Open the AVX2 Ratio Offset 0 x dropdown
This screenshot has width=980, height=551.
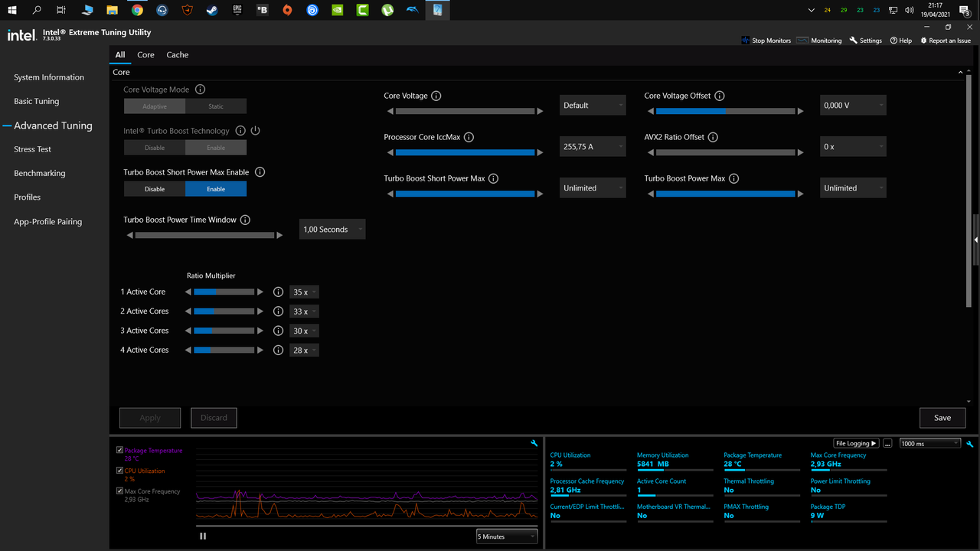point(853,147)
